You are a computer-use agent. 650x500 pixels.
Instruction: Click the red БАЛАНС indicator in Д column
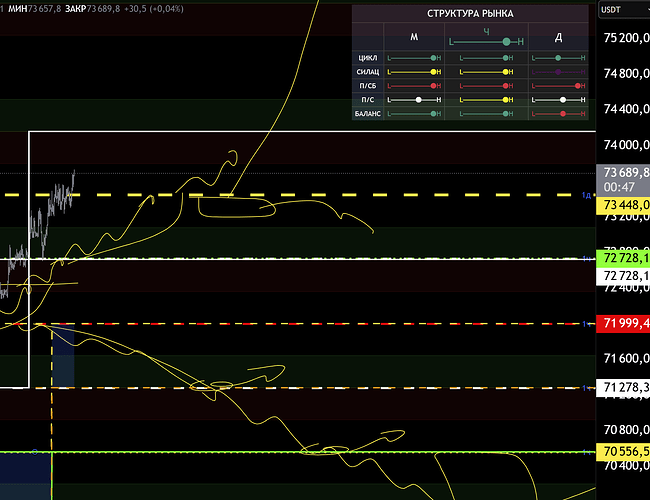point(564,114)
